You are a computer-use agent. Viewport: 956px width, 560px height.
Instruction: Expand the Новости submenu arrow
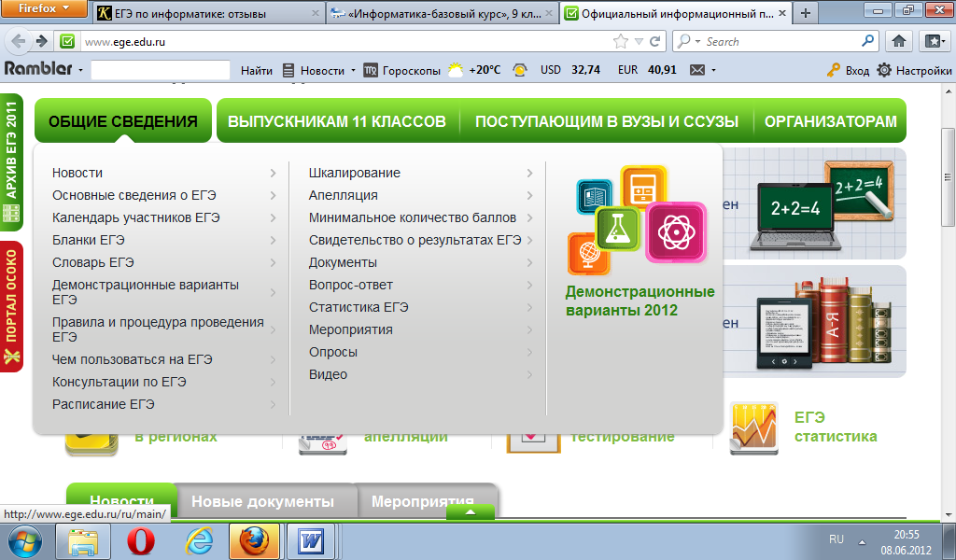tap(274, 173)
